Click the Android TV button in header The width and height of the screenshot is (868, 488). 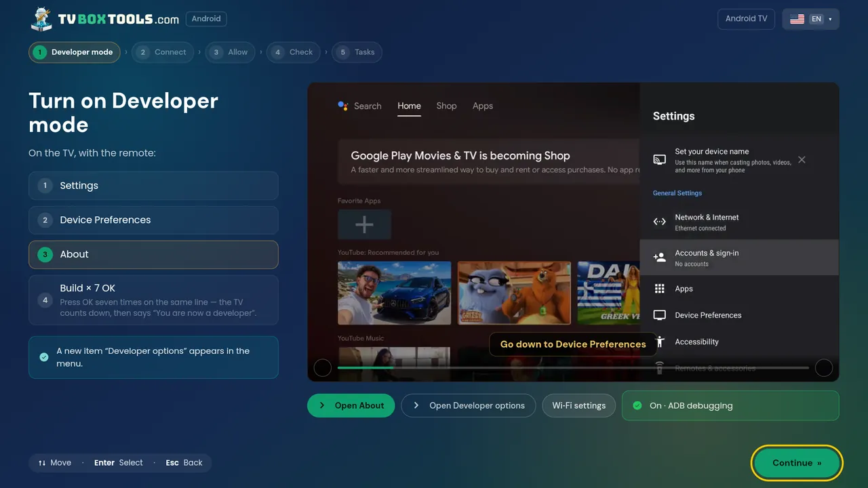pos(746,19)
